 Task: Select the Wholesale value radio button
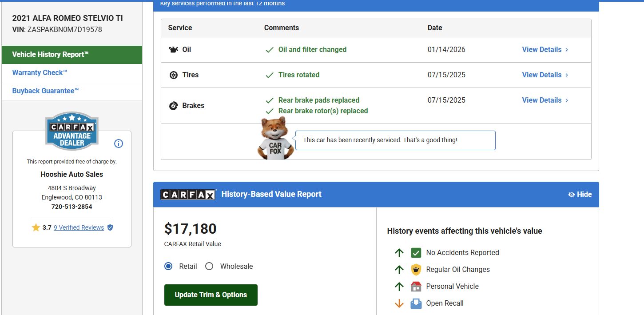click(x=209, y=266)
